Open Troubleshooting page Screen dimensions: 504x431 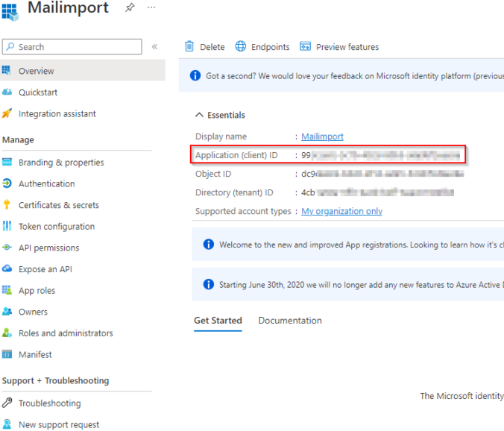pyautogui.click(x=50, y=403)
